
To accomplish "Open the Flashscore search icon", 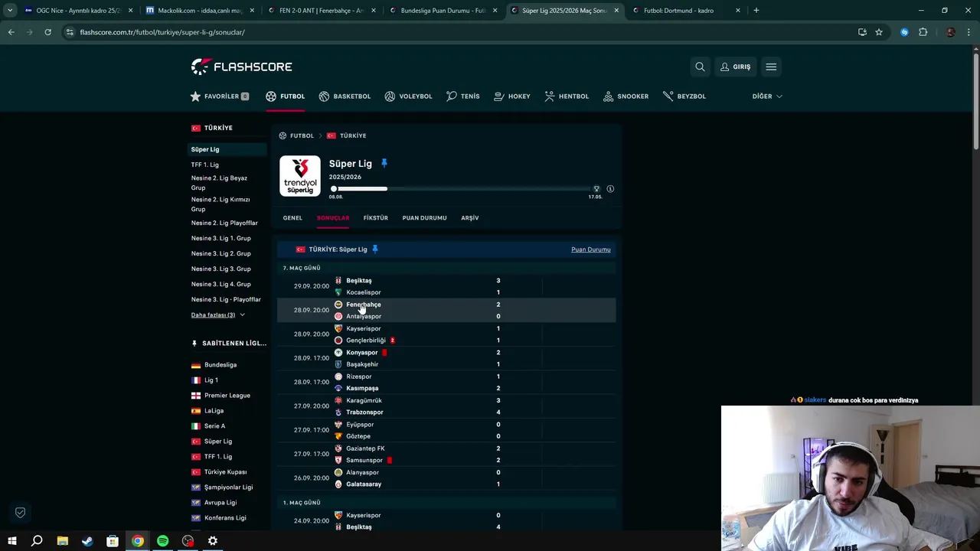I will 700,67.
